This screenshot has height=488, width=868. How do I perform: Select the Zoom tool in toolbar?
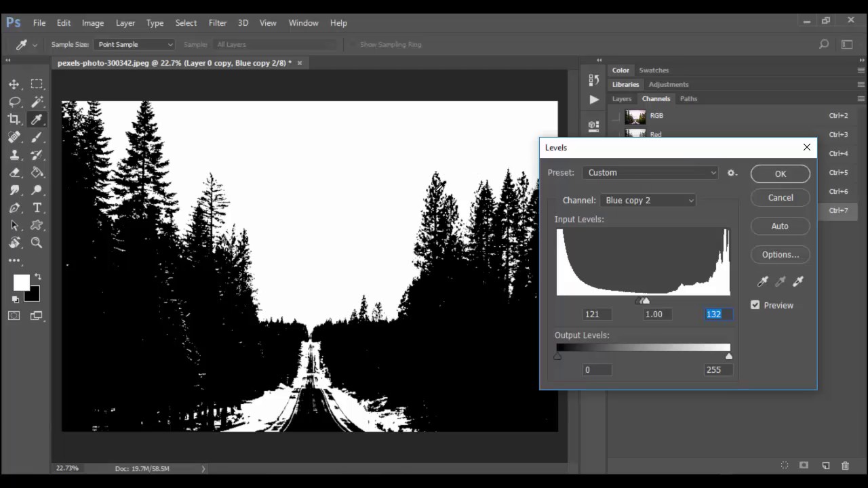[37, 243]
